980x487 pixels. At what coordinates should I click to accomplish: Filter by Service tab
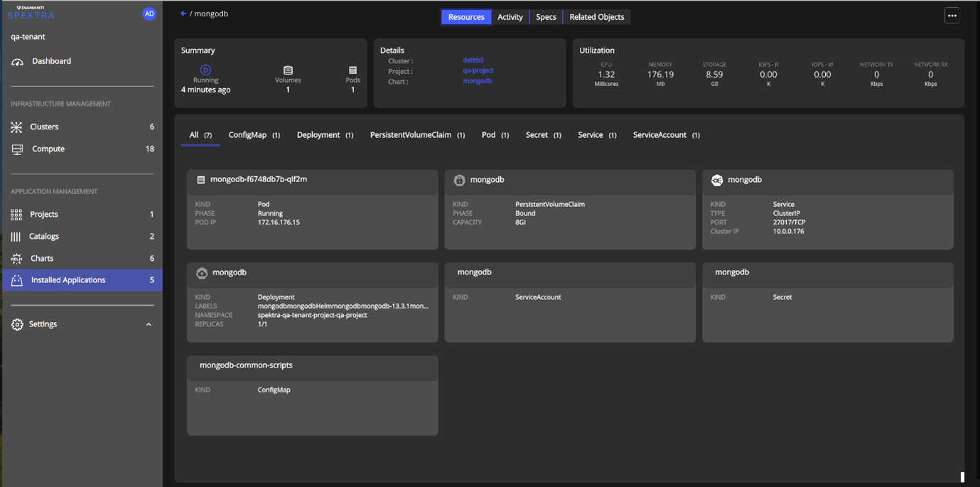(x=597, y=135)
